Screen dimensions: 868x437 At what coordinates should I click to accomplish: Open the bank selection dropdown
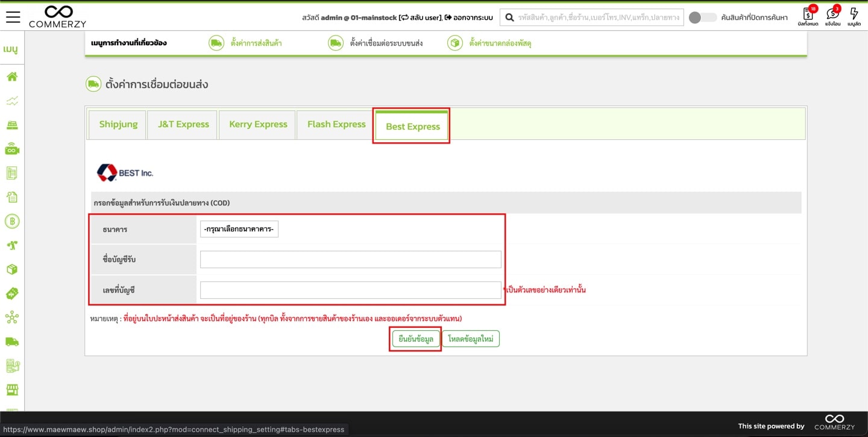[x=239, y=229]
